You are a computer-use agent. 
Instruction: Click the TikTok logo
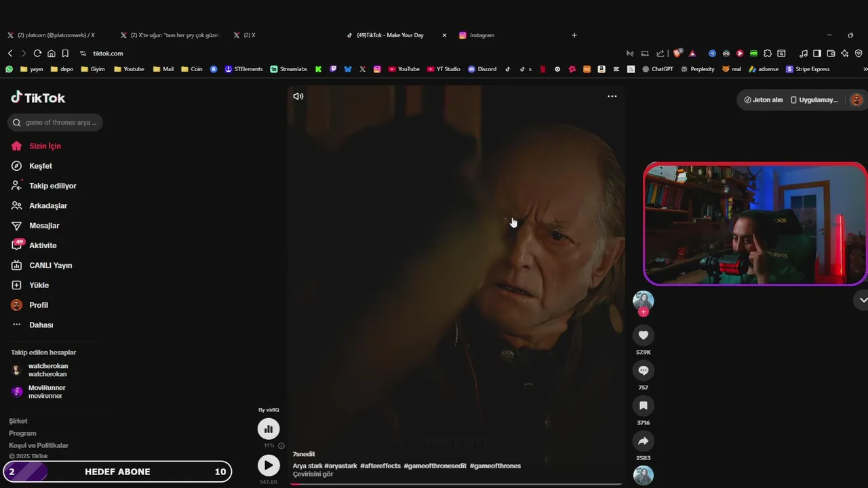(x=38, y=98)
